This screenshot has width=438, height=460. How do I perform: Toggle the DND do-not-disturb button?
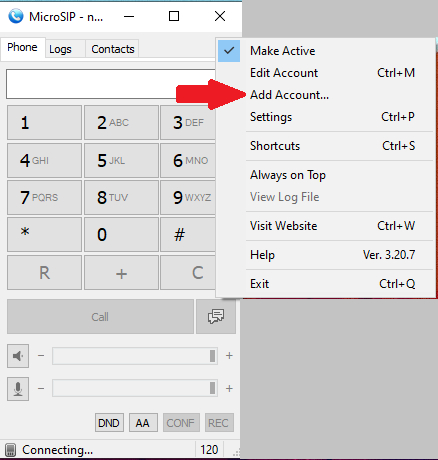[109, 423]
